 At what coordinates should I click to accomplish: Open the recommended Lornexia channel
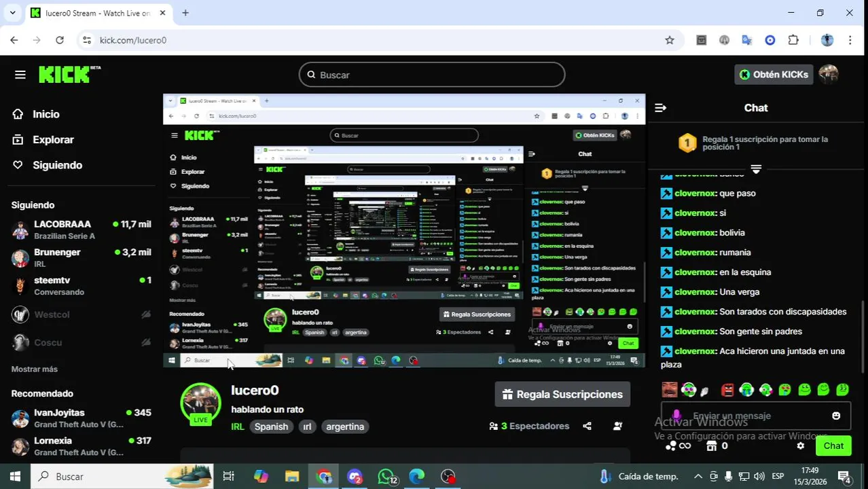point(82,446)
